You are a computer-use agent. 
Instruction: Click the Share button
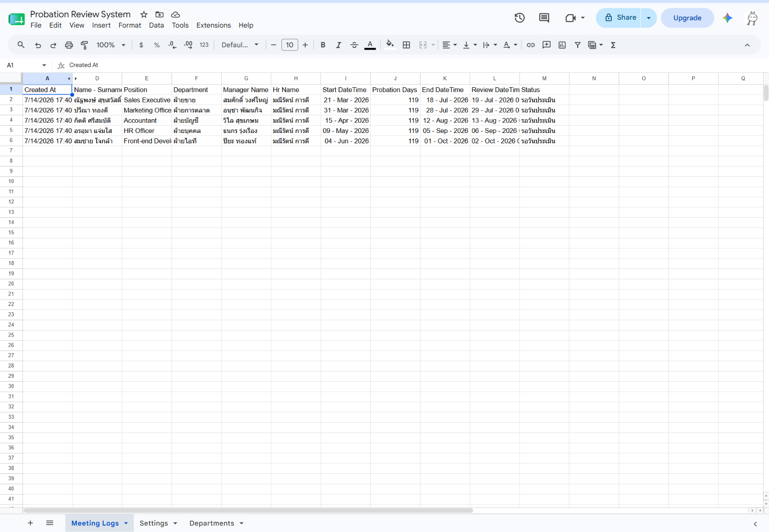pos(619,18)
